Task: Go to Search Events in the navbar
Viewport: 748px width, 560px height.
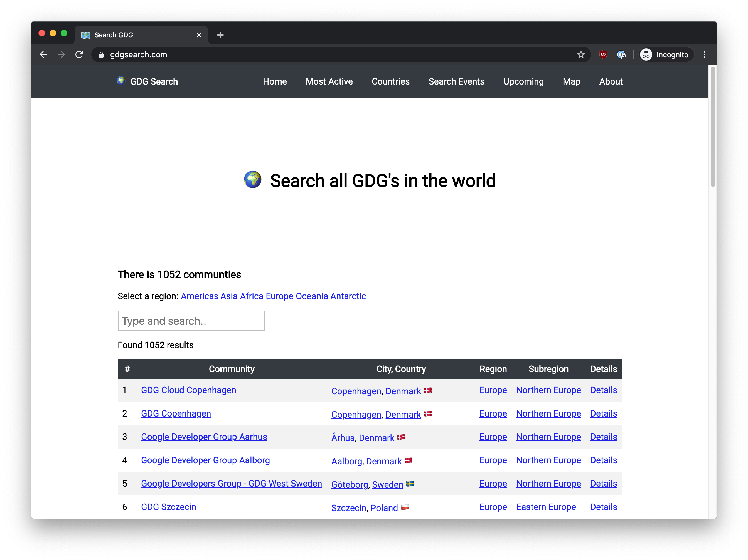Action: (457, 81)
